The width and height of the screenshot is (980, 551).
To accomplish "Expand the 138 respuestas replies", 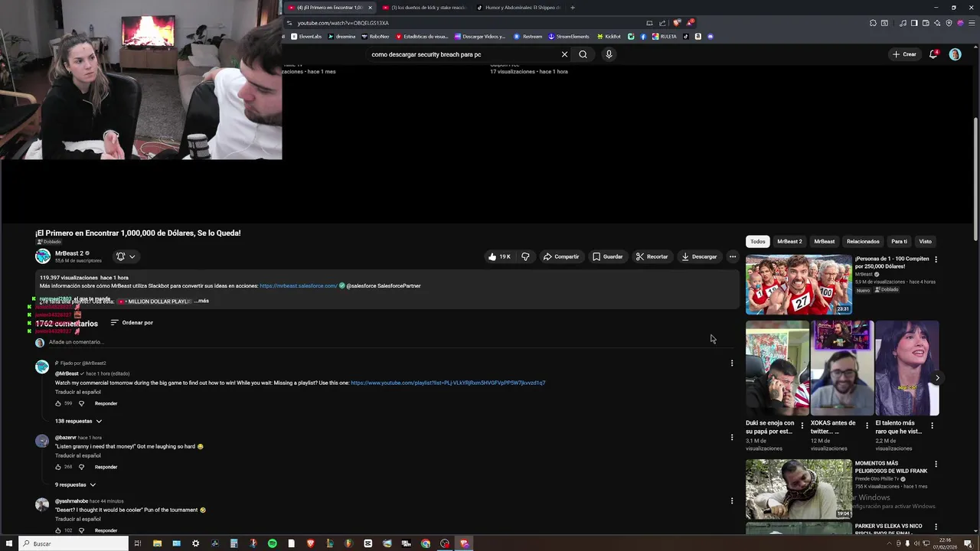I will (78, 421).
